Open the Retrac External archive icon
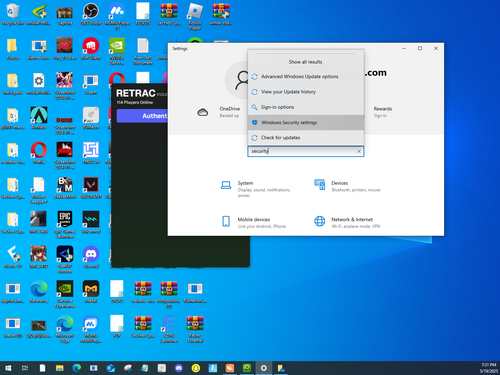Screen dimensions: 500x375 click(x=195, y=329)
